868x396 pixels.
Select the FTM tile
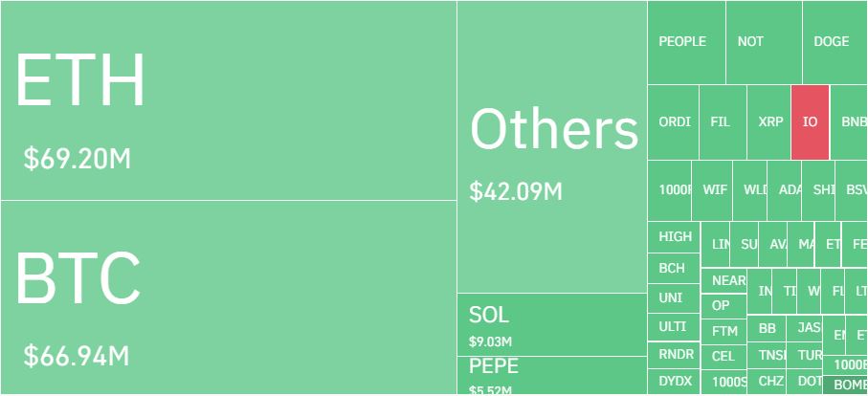point(724,332)
